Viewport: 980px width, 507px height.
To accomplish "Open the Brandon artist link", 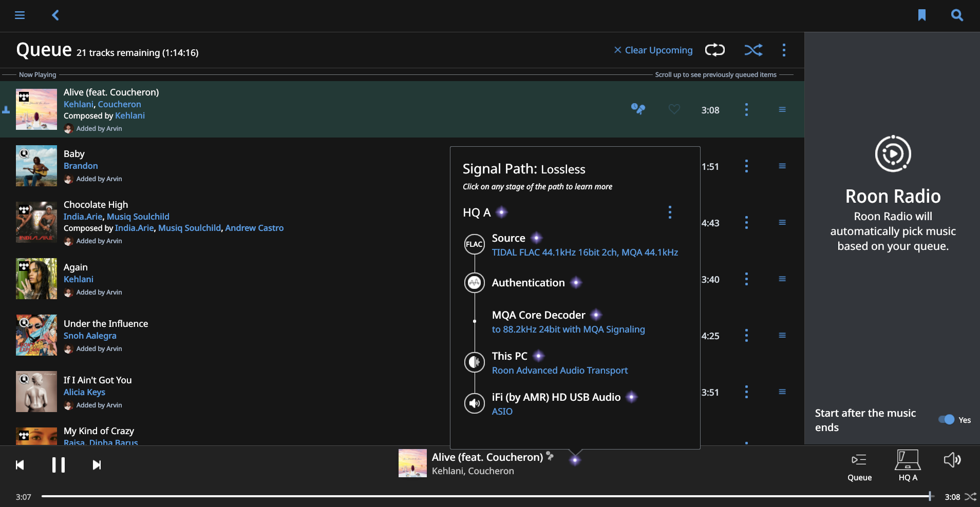I will (81, 166).
